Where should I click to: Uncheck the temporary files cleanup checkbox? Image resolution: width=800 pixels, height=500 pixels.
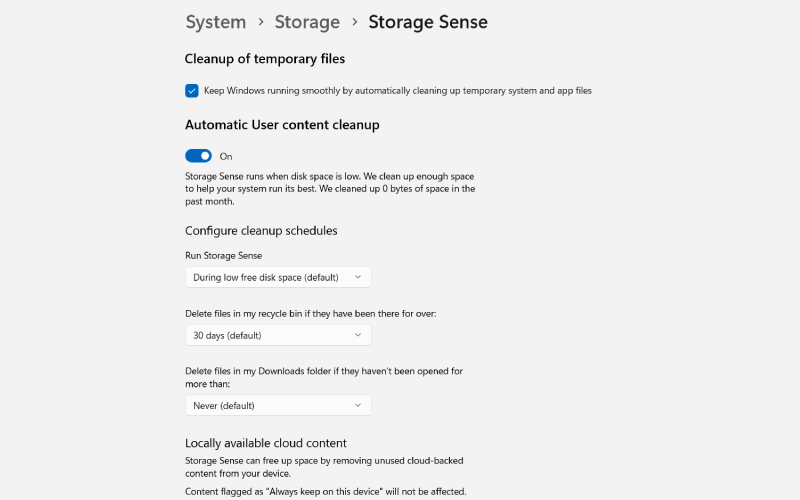pyautogui.click(x=192, y=90)
